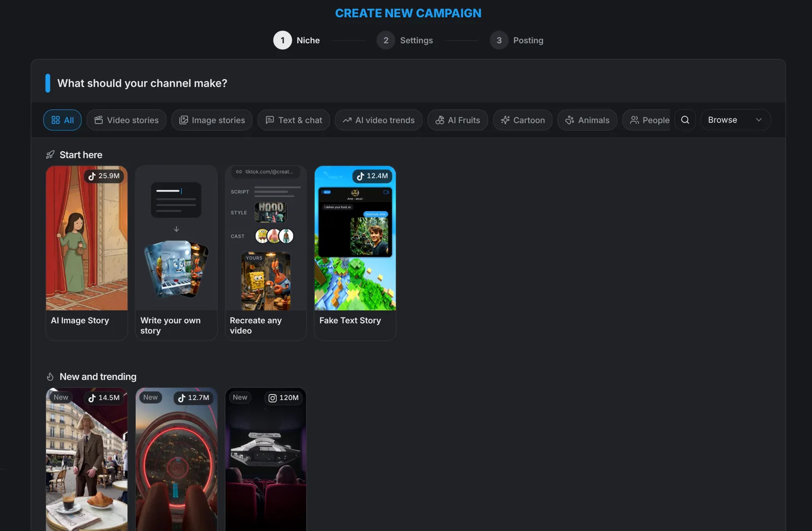Viewport: 812px width, 531px height.
Task: Click the 25.9M TikTok views badge
Action: click(x=104, y=176)
